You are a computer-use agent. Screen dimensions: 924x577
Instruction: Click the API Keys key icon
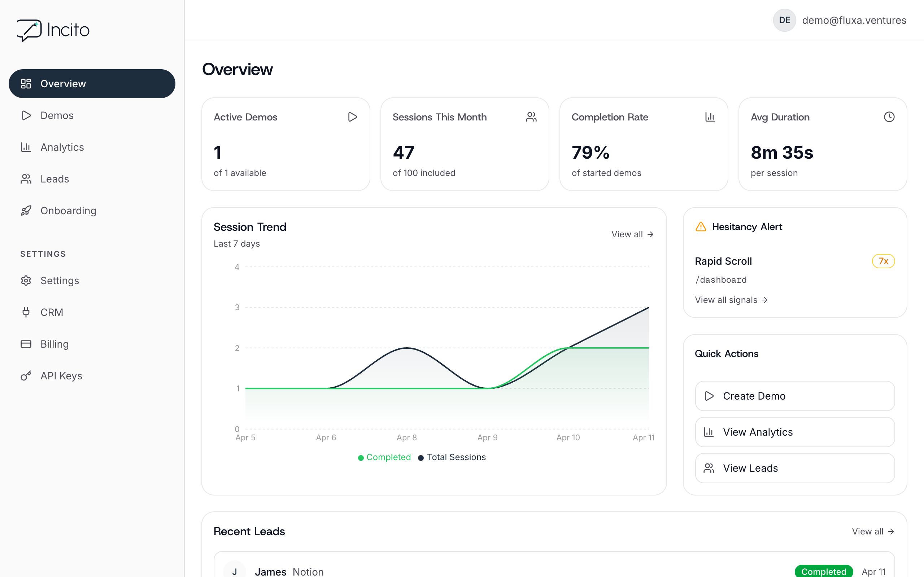point(26,375)
